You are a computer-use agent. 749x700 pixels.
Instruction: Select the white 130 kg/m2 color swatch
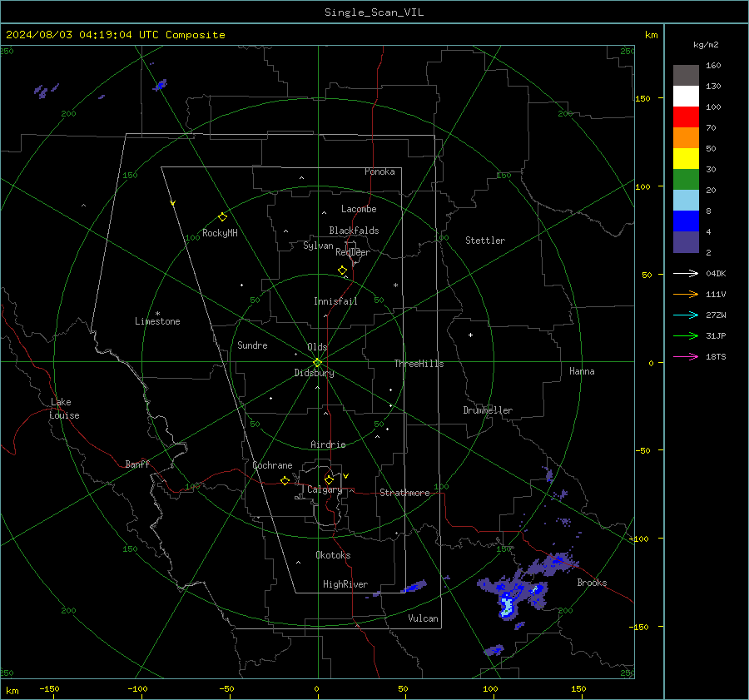[686, 97]
